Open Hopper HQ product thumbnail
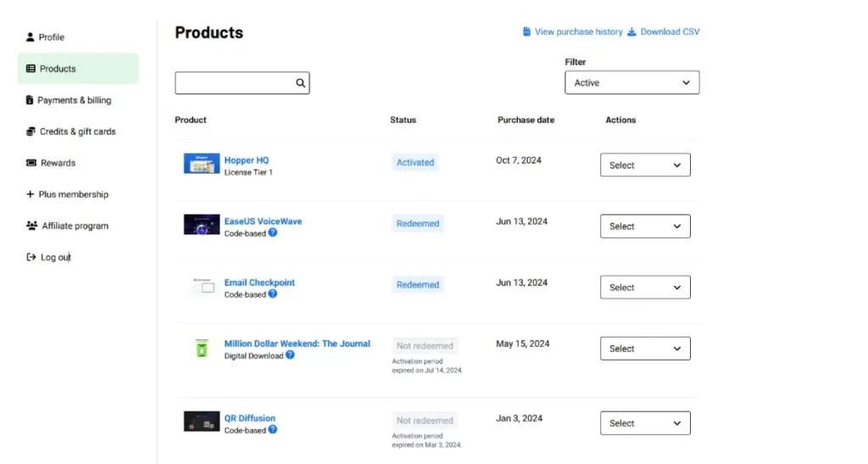The height and width of the screenshot is (464, 868). [x=202, y=164]
